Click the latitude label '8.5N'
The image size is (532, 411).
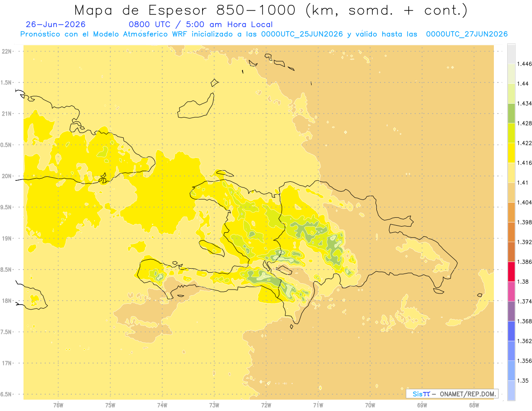pyautogui.click(x=6, y=270)
